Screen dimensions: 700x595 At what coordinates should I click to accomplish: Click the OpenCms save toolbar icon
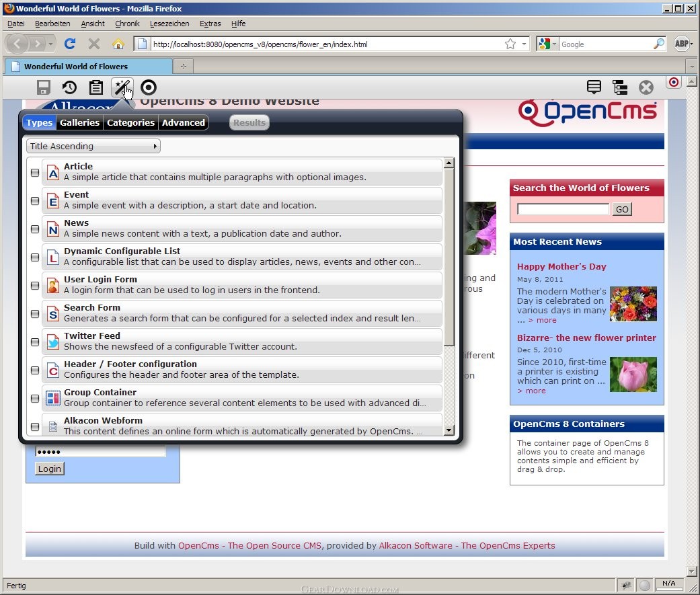point(43,87)
